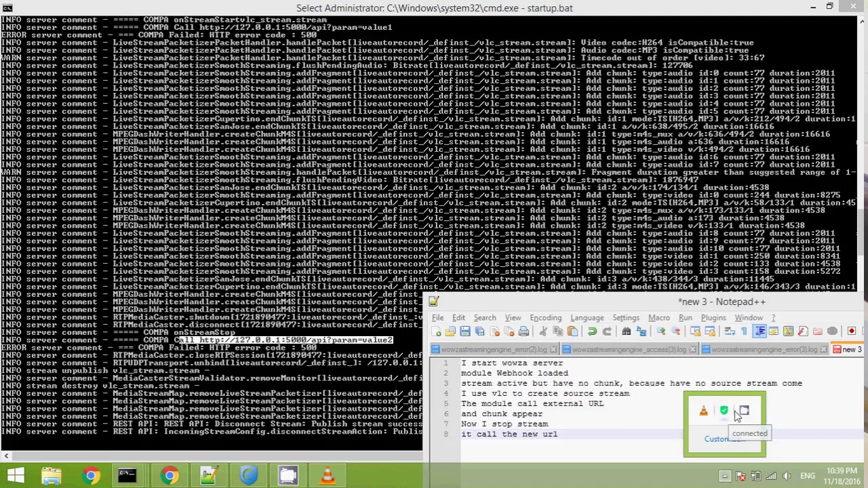
Task: Click the Save All icon in Notepad++
Action: pyautogui.click(x=479, y=331)
